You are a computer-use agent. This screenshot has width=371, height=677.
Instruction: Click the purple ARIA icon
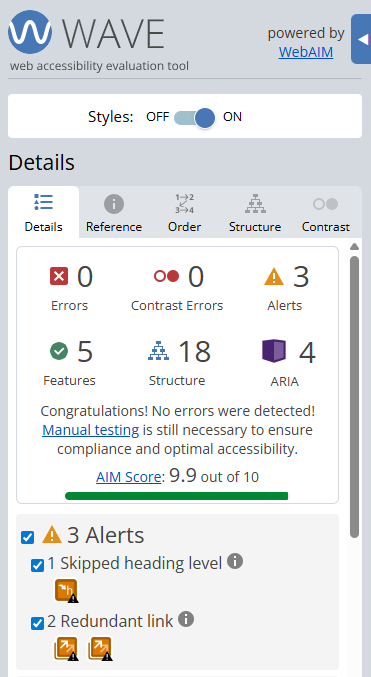pyautogui.click(x=274, y=351)
